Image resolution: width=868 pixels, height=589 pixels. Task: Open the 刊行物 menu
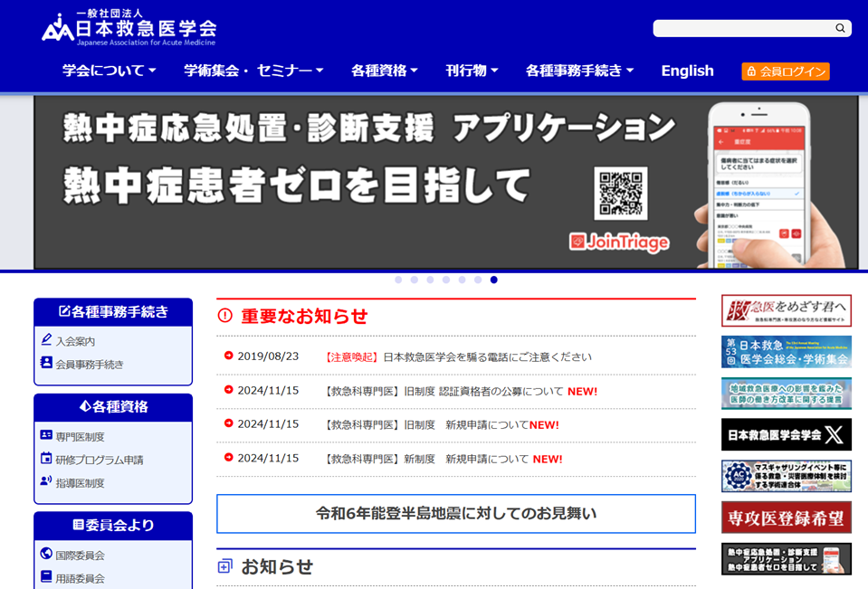point(472,71)
